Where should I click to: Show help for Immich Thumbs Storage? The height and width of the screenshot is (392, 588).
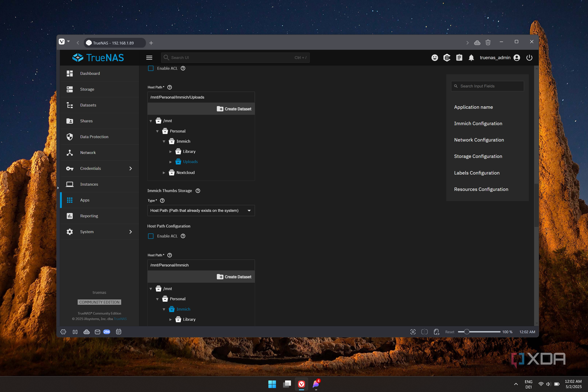click(x=198, y=191)
